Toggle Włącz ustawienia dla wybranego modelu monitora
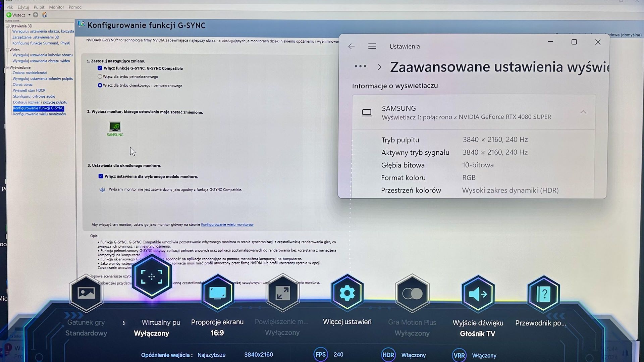Screen dimensions: 644x362 click(101, 176)
